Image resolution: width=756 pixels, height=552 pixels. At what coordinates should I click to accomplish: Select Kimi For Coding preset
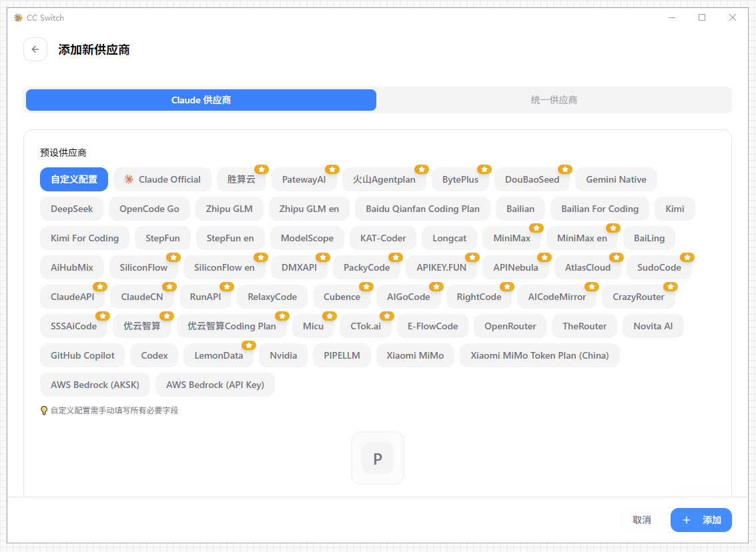[x=84, y=238]
